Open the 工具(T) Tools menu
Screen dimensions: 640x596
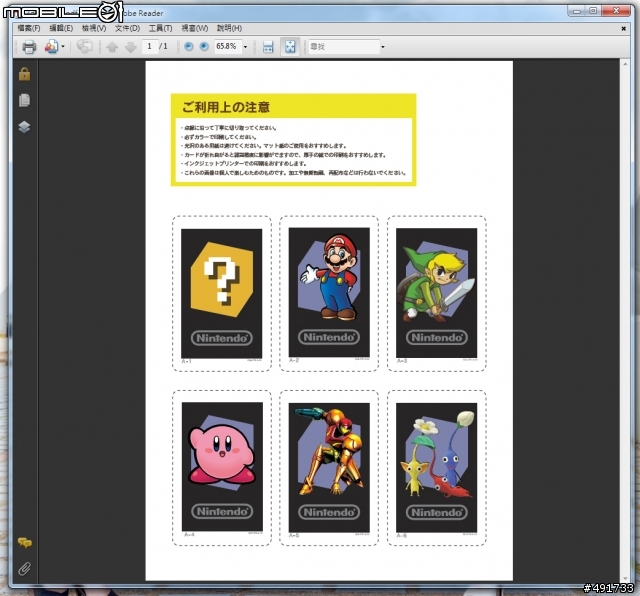click(x=160, y=28)
